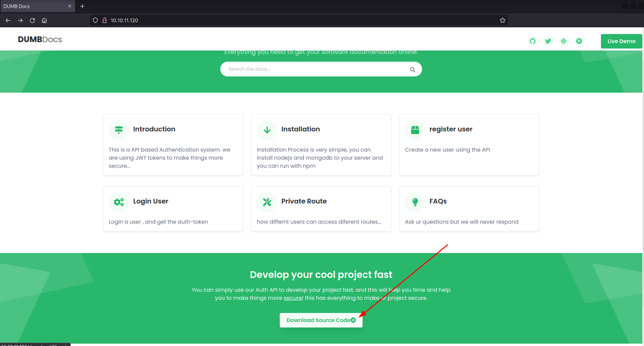The width and height of the screenshot is (644, 346).
Task: Go to the browser home page
Action: tap(44, 20)
